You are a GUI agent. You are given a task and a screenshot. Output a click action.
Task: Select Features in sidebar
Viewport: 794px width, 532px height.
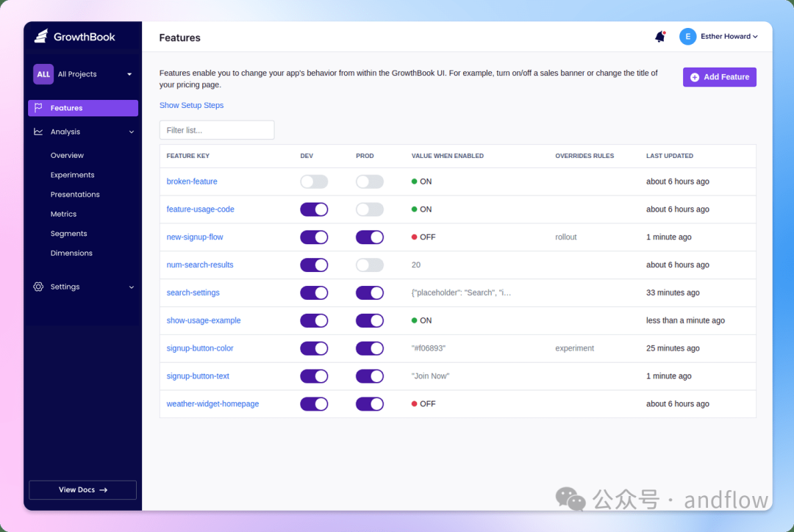(83, 108)
